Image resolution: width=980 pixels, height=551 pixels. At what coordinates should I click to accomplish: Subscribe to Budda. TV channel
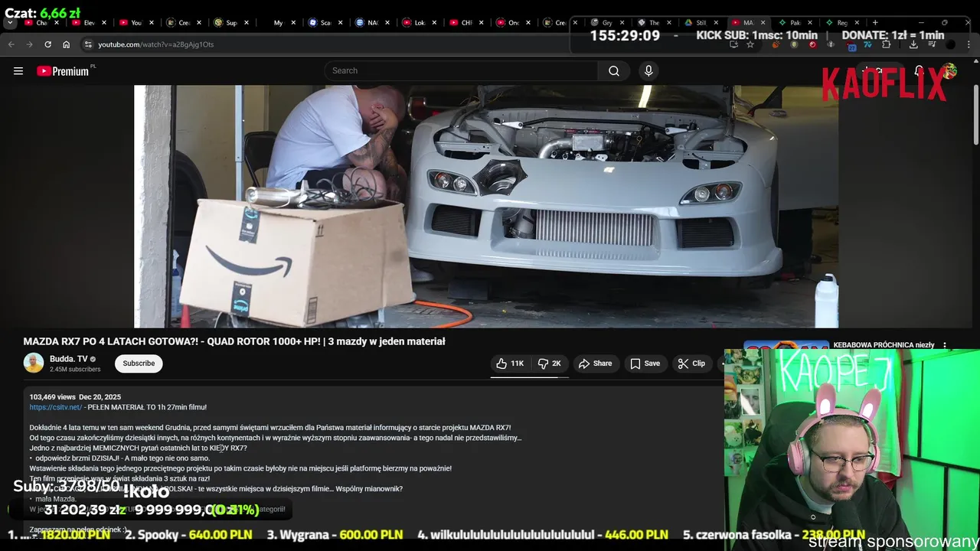139,364
